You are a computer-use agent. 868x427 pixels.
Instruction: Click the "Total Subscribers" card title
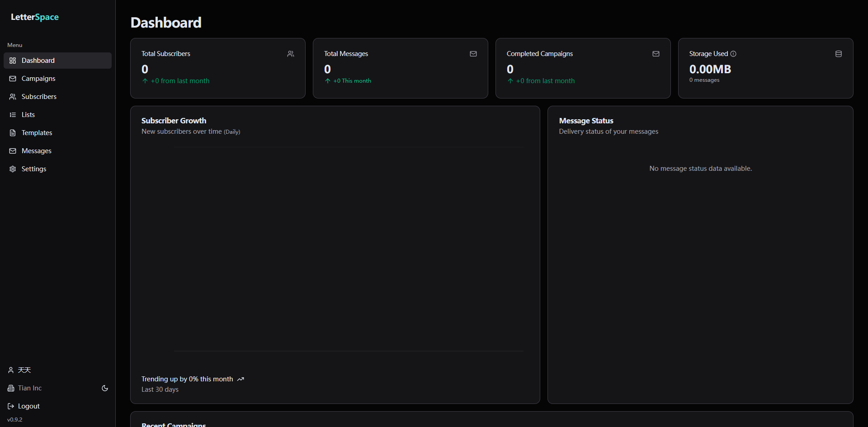(166, 54)
